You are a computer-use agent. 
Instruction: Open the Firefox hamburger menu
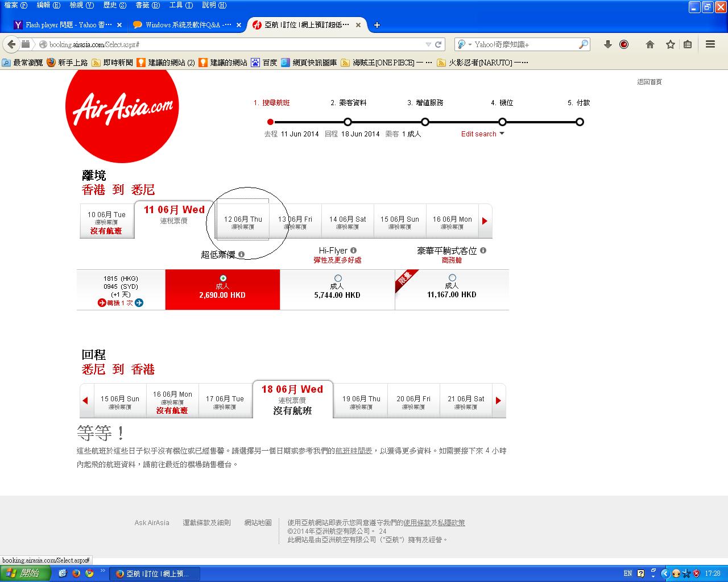pyautogui.click(x=710, y=44)
